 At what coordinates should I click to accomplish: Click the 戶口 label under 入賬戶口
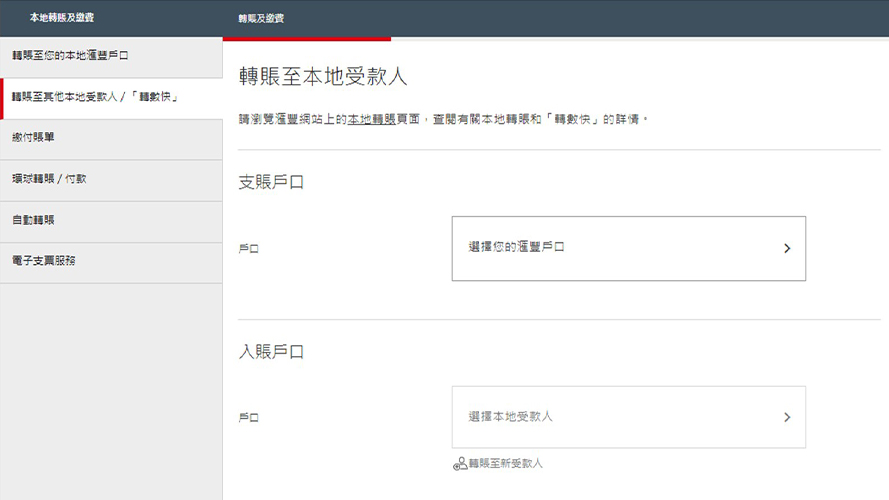[249, 418]
